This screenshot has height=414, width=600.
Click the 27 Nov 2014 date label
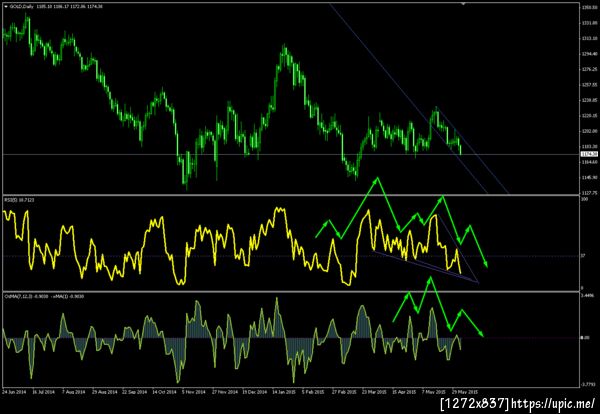click(224, 392)
